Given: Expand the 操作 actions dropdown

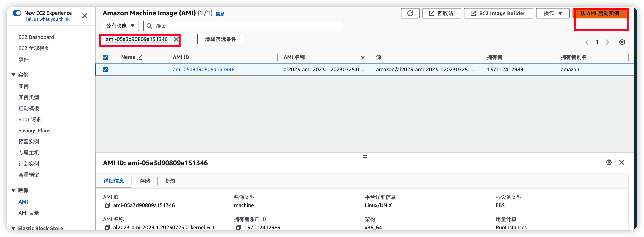Looking at the screenshot, I should (x=553, y=13).
